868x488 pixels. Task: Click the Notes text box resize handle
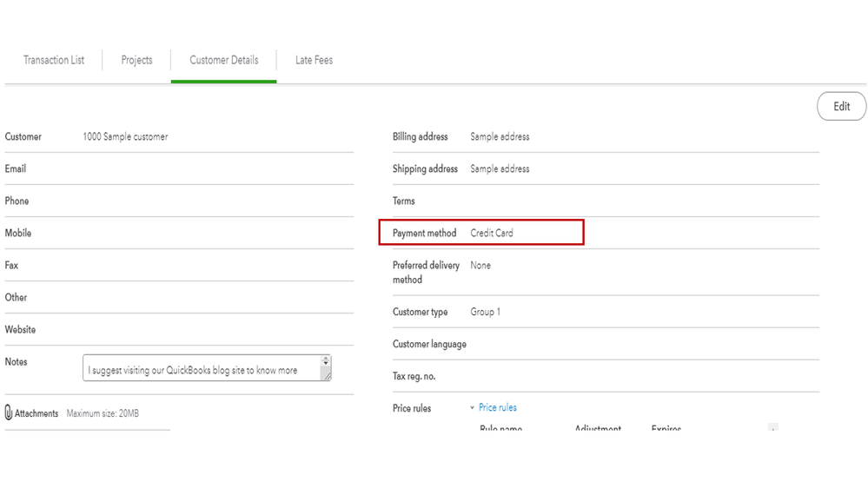(x=326, y=375)
